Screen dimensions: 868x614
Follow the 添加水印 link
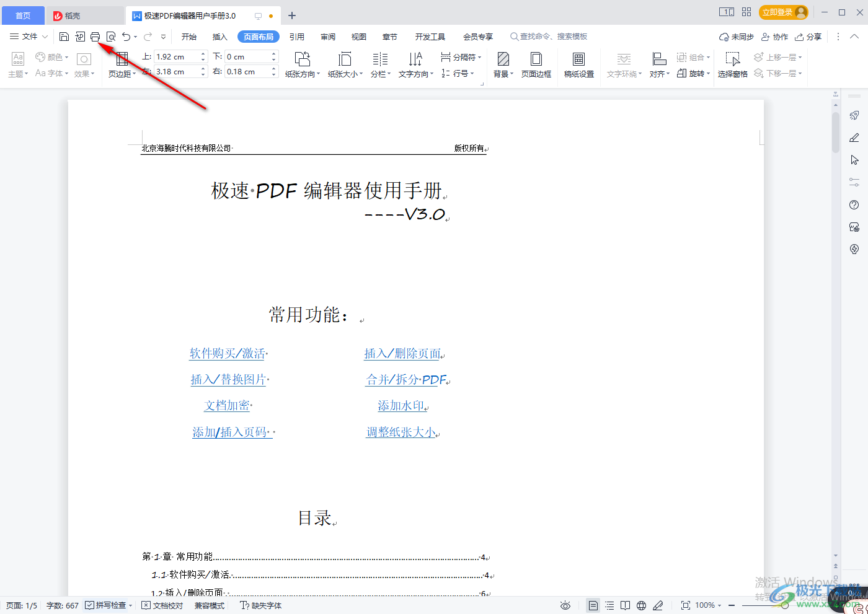tap(402, 406)
